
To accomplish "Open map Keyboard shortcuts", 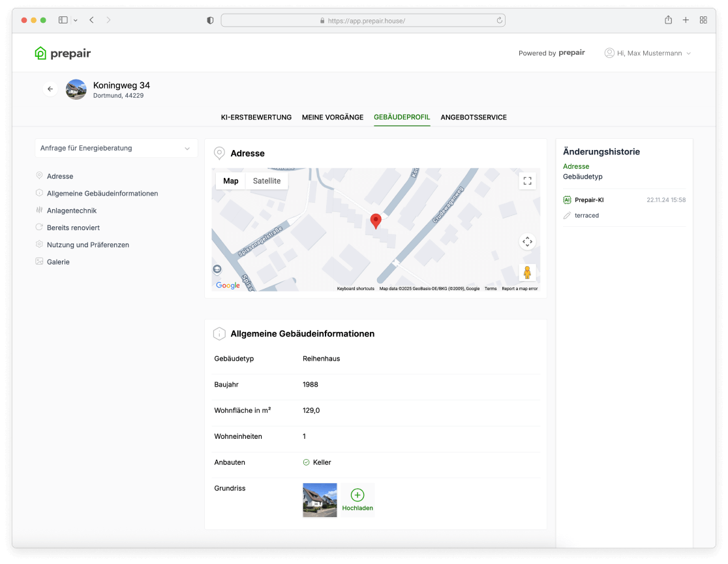I will [356, 289].
